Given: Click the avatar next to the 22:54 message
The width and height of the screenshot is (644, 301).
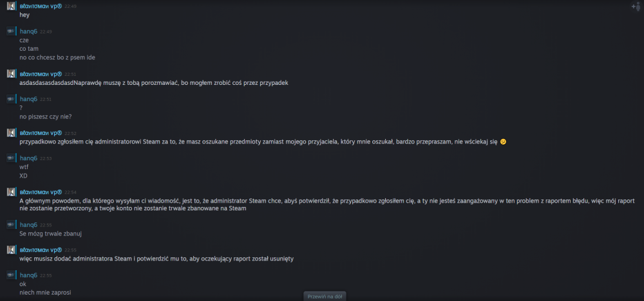Looking at the screenshot, I should tap(11, 192).
